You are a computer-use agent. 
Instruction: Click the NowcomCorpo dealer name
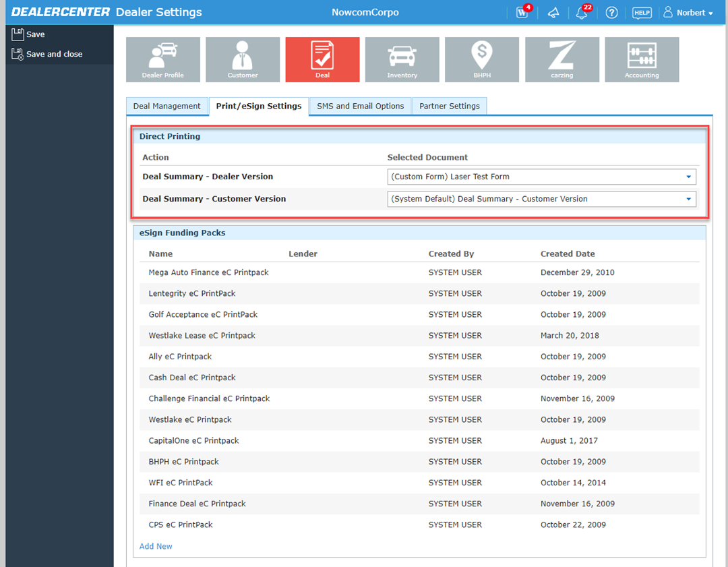(x=365, y=13)
